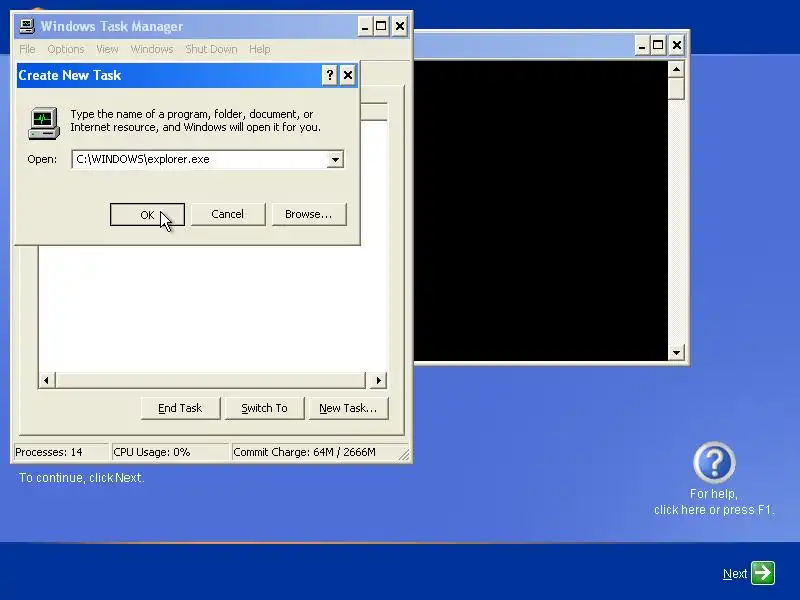Screen dimensions: 800x600
Task: Click the scrollbar thumb in the black window
Action: point(676,89)
